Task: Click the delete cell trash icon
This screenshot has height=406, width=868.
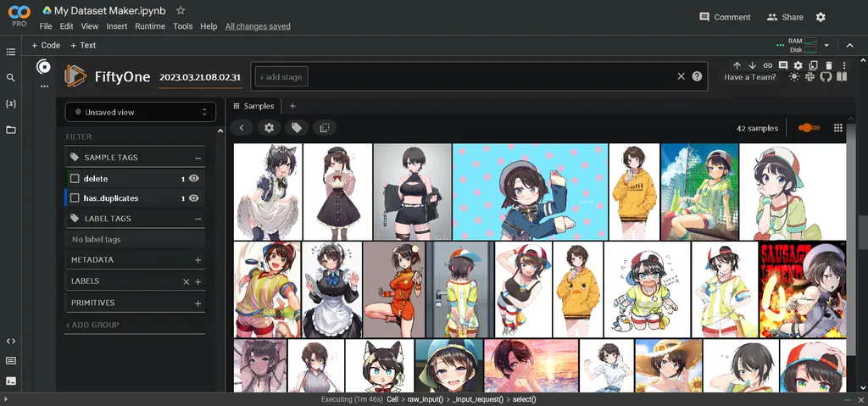Action: 829,65
